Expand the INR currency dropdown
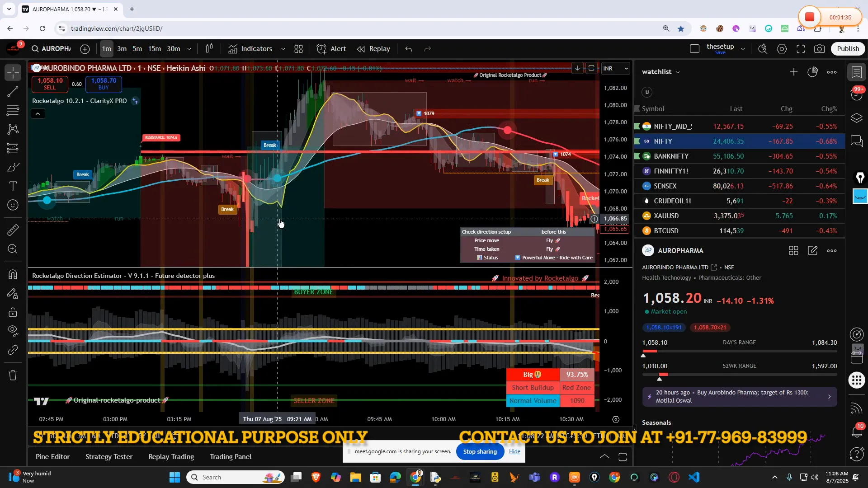868x488 pixels. pyautogui.click(x=615, y=69)
